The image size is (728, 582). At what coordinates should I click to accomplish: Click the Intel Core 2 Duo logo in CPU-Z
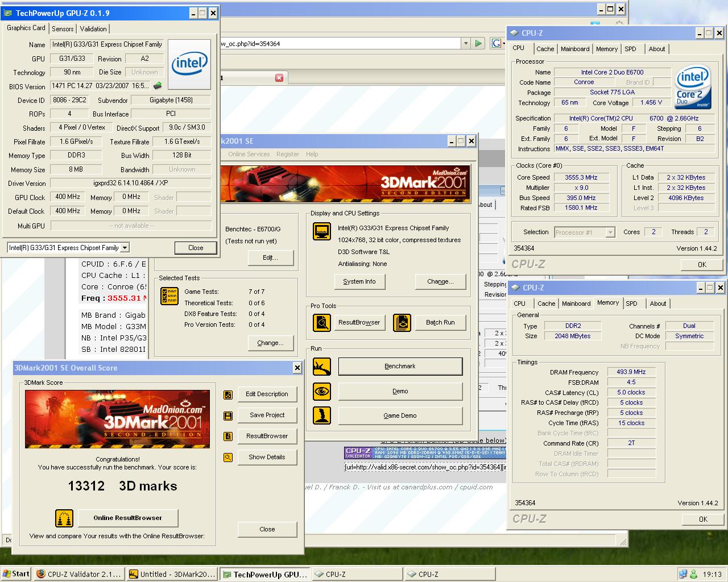692,87
